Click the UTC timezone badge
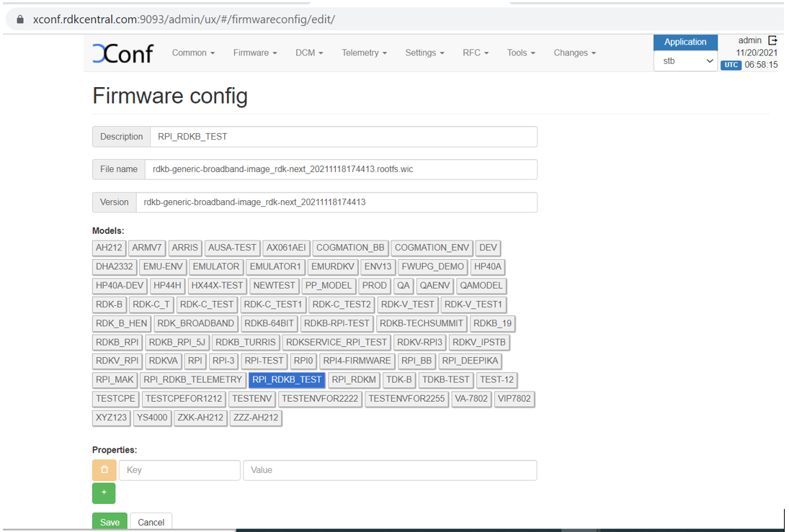This screenshot has height=532, width=789. click(731, 65)
